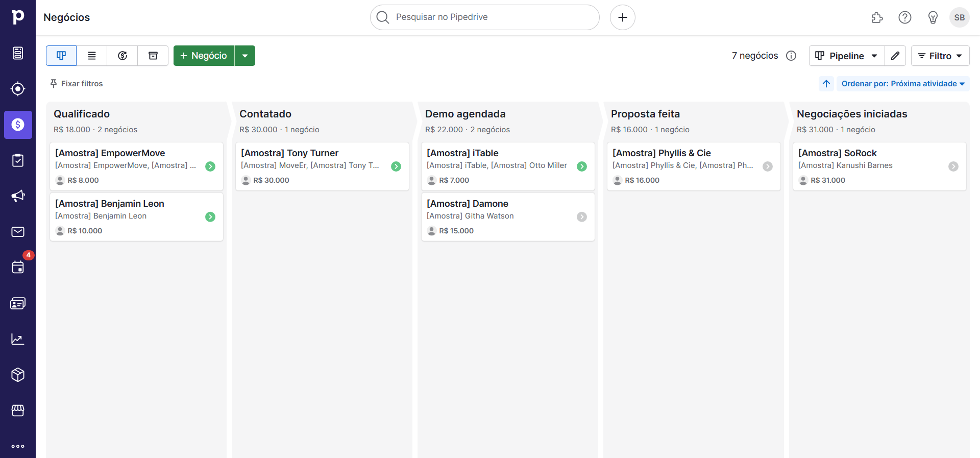Open Products box sidebar icon
Screen dimensions: 980x458
coord(18,375)
